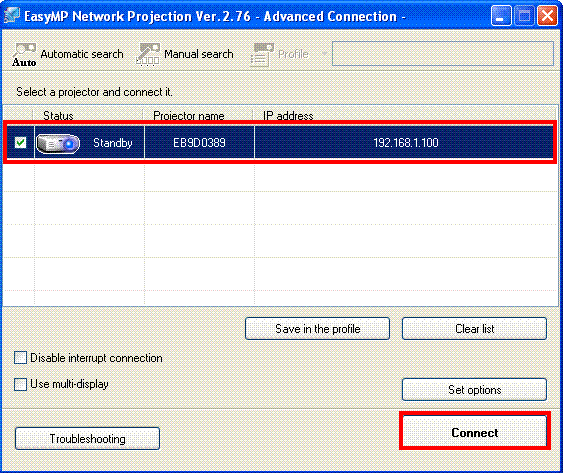Click the Profile list icon

click(261, 55)
